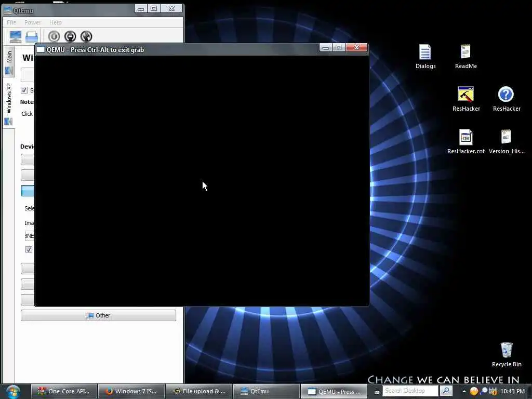Click the Restart machine icon in QtEmu toolbar
The image size is (532, 399).
(x=86, y=36)
